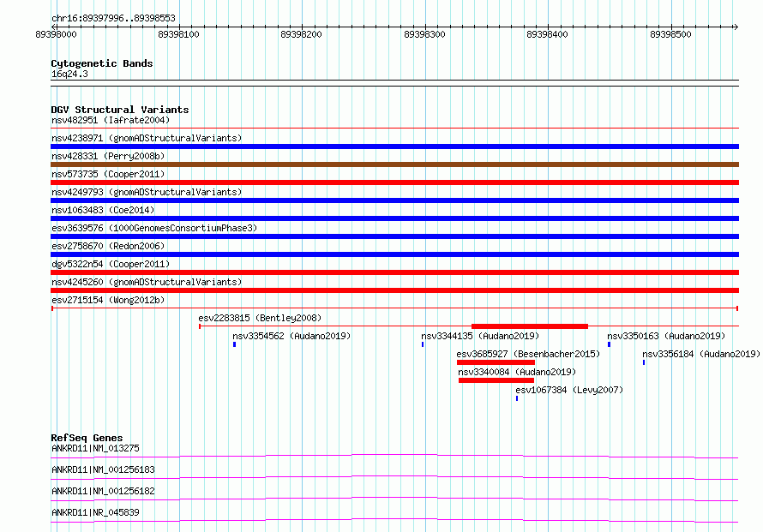Open gene transcript ANKRD11|NR_045839
The image size is (763, 532).
[x=95, y=512]
